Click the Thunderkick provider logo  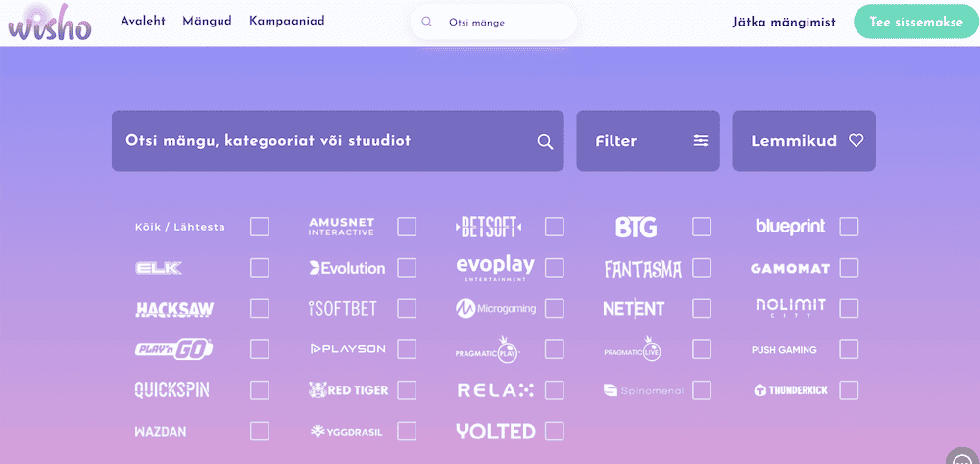(x=791, y=390)
